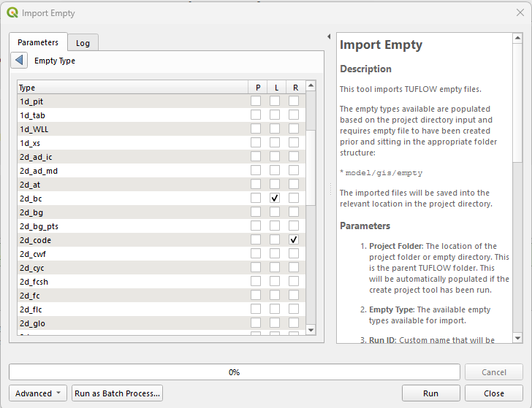Image resolution: width=532 pixels, height=408 pixels.
Task: Open Run as Batch Process
Action: tap(117, 393)
